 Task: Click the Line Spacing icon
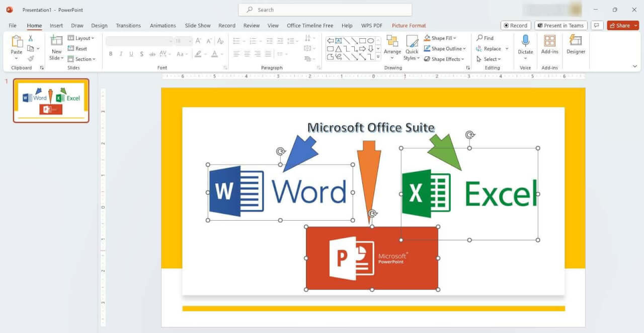(291, 41)
